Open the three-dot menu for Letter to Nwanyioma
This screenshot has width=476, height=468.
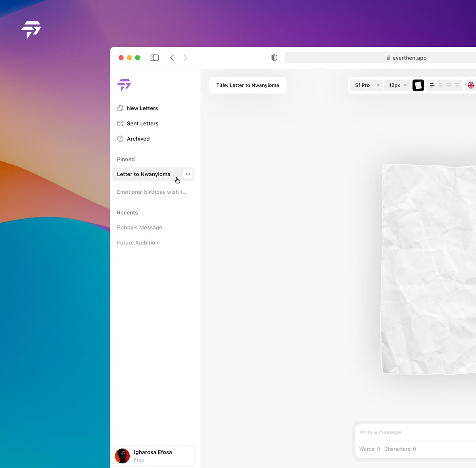click(x=188, y=174)
